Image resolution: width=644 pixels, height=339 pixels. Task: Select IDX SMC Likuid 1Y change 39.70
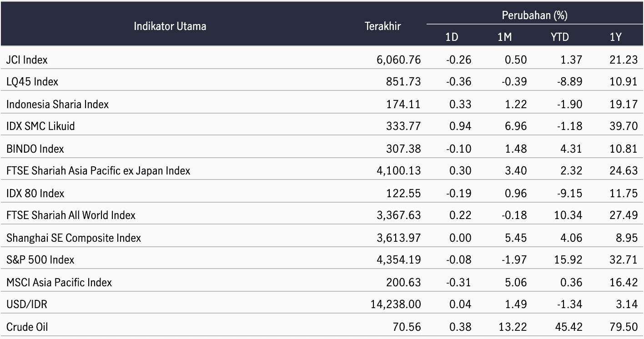pyautogui.click(x=624, y=126)
